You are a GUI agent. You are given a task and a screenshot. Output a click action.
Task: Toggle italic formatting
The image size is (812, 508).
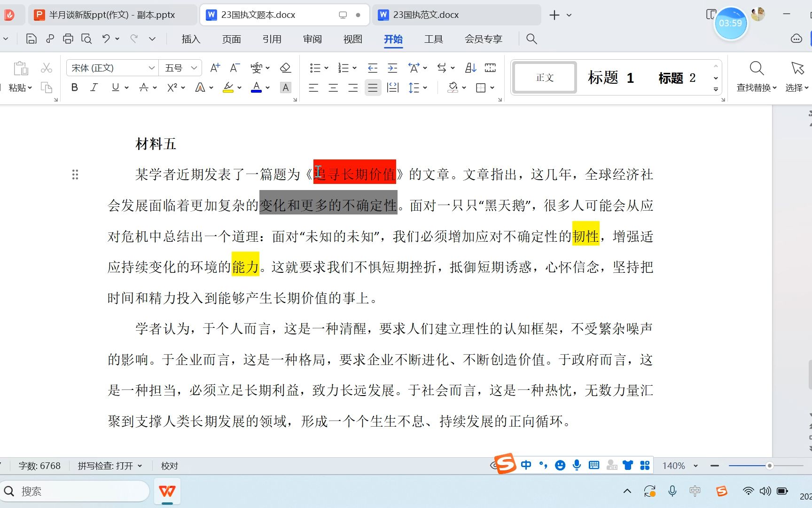(x=94, y=87)
